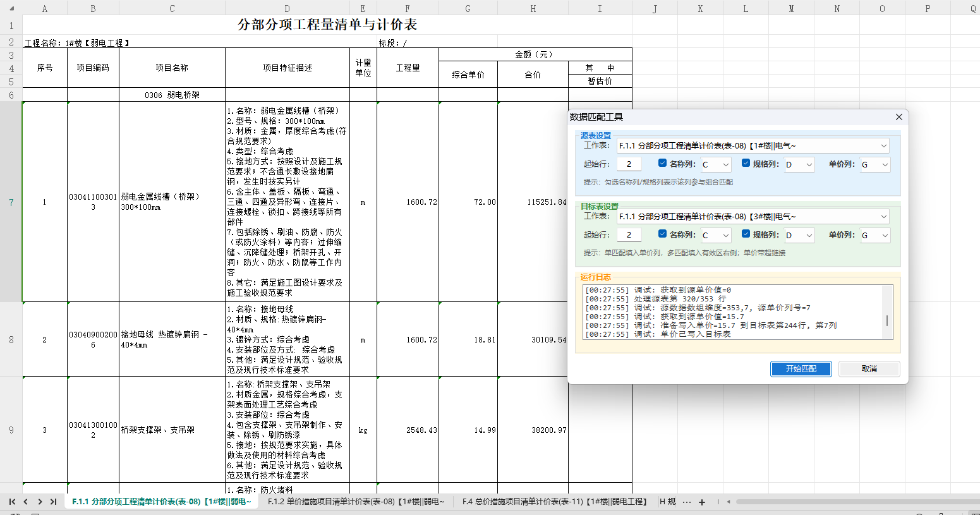Select column H header
The height and width of the screenshot is (515, 980).
pos(533,8)
